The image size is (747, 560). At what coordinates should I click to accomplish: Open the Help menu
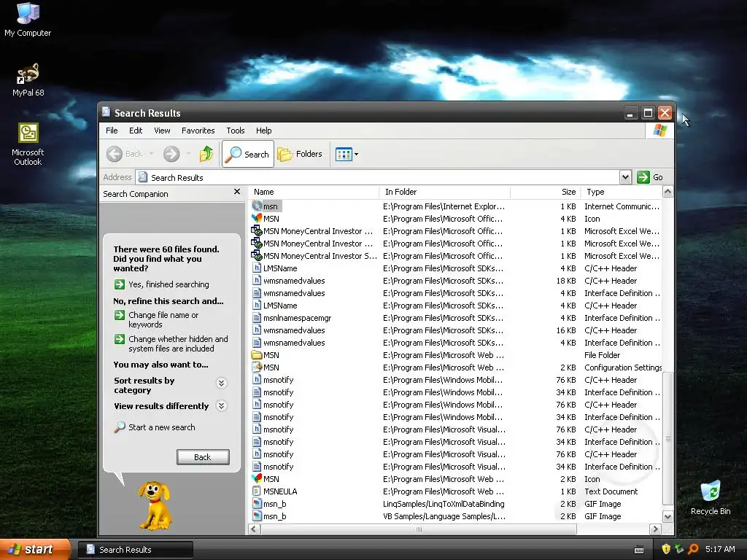pos(263,131)
